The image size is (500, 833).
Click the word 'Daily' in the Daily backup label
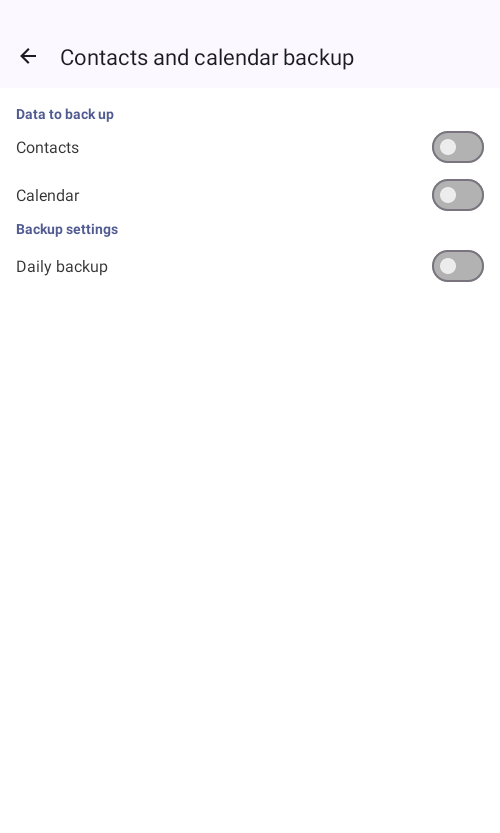[33, 267]
